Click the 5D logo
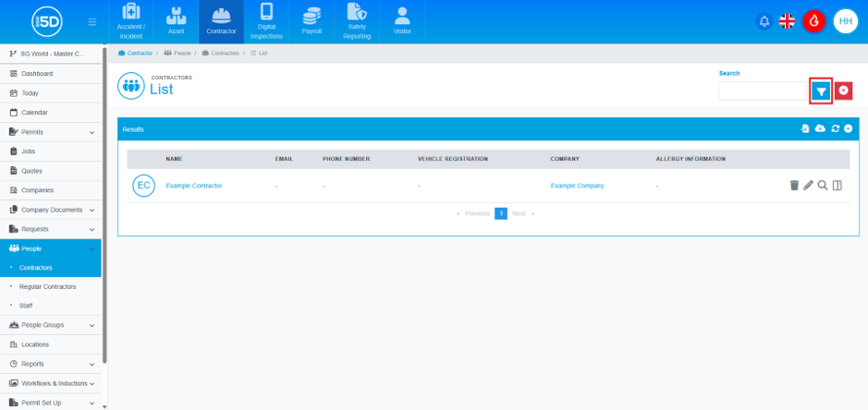Viewport: 868px width, 410px height. point(47,21)
